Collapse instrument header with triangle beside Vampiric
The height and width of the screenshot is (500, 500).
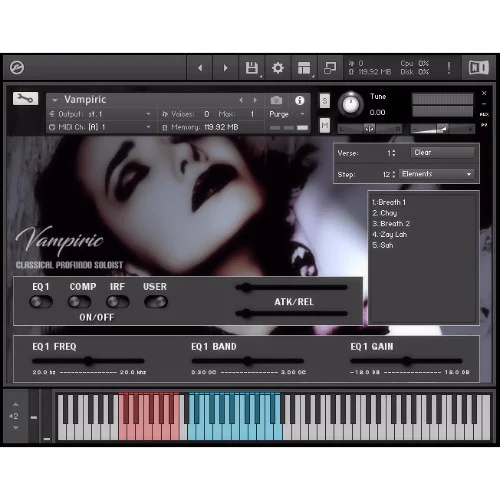pyautogui.click(x=55, y=100)
